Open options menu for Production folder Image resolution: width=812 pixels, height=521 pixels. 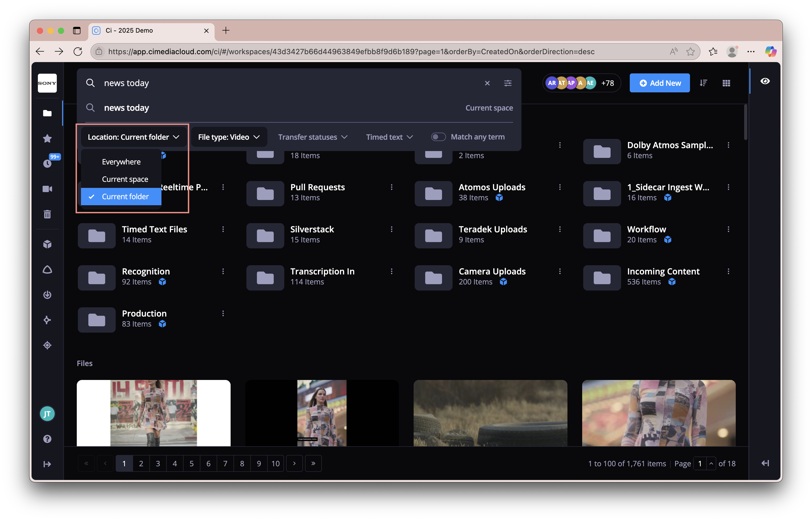click(223, 314)
